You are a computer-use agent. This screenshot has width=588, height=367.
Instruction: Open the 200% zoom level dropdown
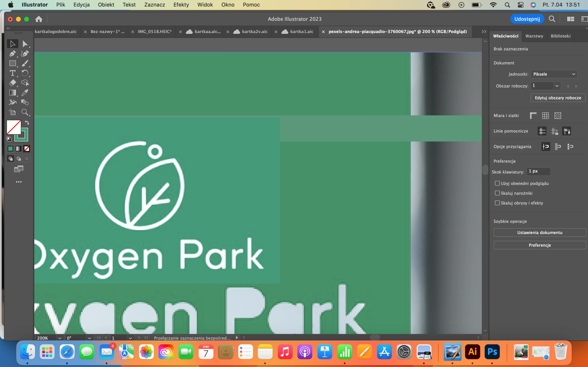(60, 338)
